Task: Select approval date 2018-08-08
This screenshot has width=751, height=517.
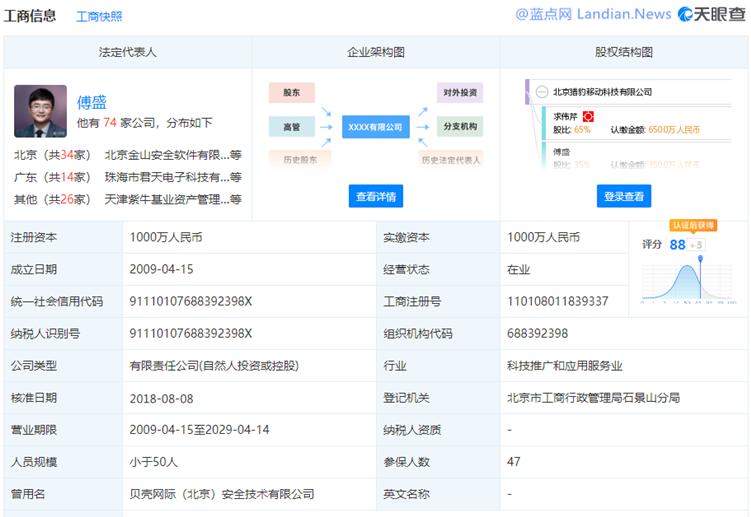Action: click(161, 398)
